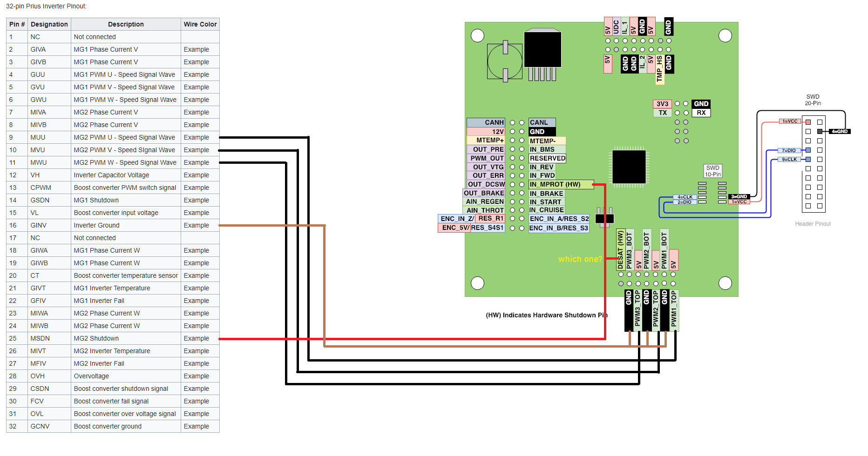Select the "Header Pinout" caption

[813, 224]
